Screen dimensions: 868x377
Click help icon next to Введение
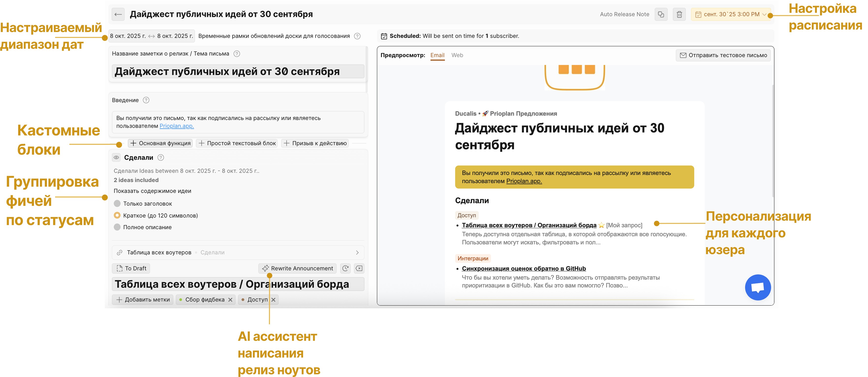tap(146, 100)
